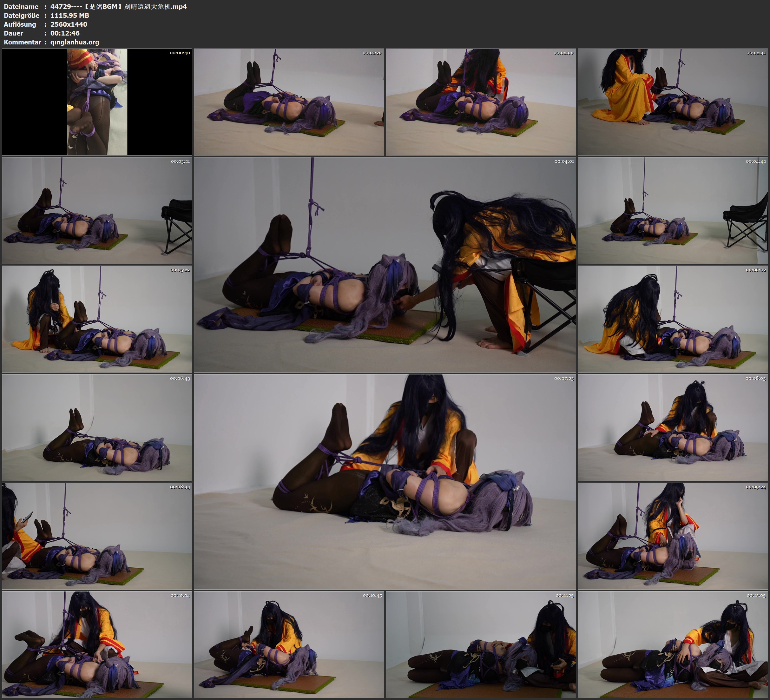Screen dimensions: 770x700
Task: Click the frame at 00:08:44
Action: (x=97, y=536)
